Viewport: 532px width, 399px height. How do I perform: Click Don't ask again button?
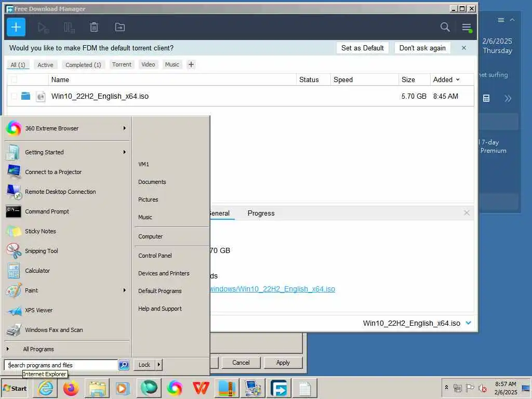click(422, 48)
